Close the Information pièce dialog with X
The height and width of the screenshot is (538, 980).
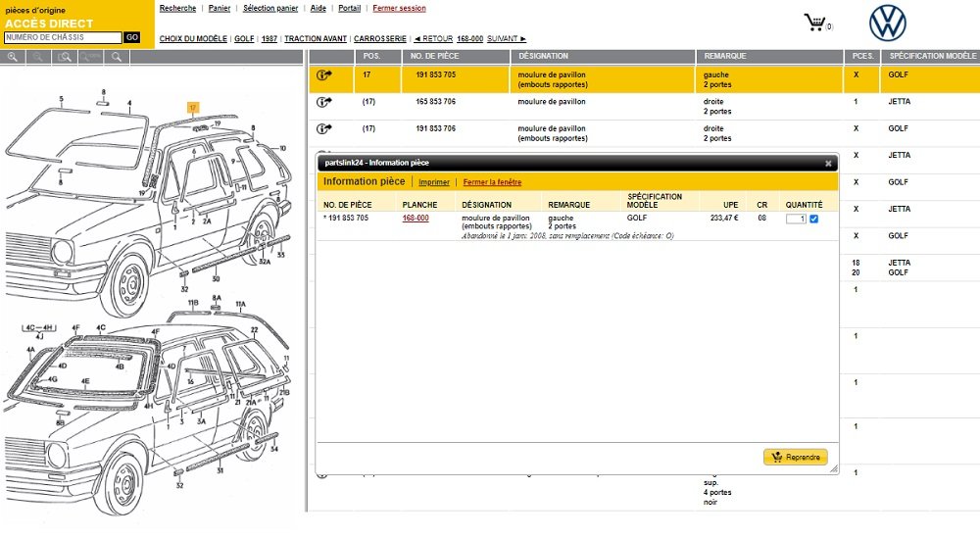coord(828,164)
